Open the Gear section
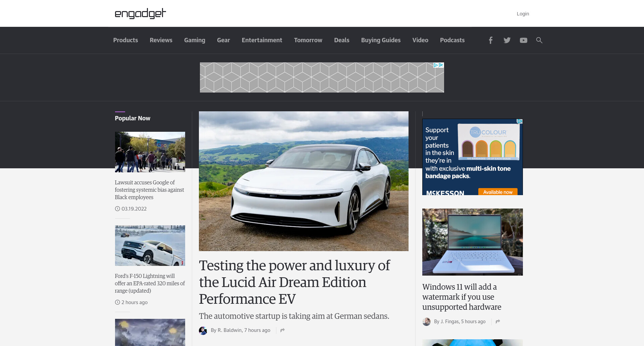The image size is (644, 346). [x=223, y=40]
